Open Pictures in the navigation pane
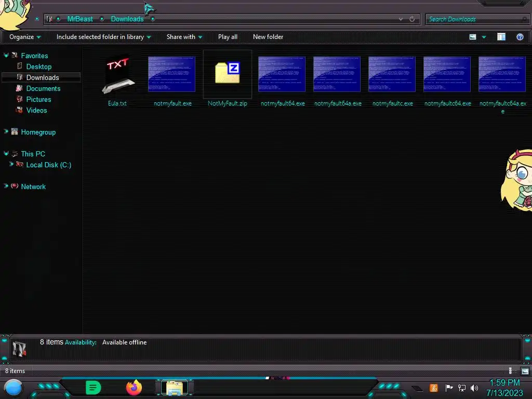Screen dimensions: 532x399 (38, 99)
